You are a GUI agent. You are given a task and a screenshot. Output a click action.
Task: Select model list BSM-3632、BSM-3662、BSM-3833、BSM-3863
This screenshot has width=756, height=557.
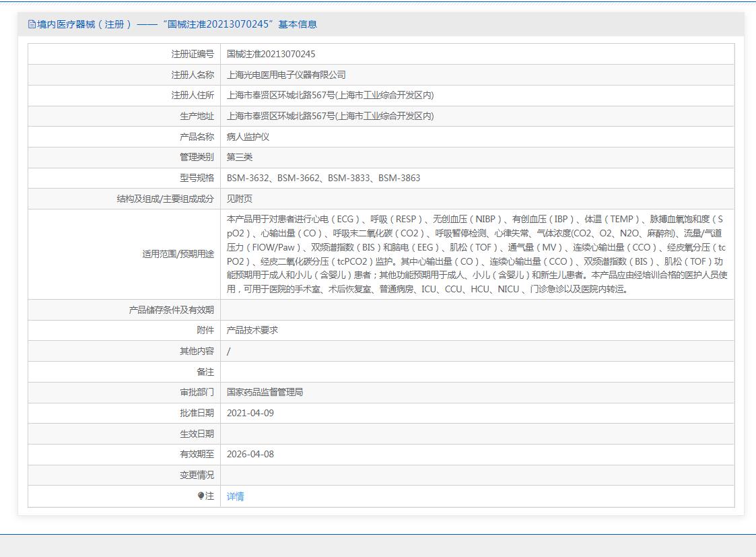click(324, 178)
